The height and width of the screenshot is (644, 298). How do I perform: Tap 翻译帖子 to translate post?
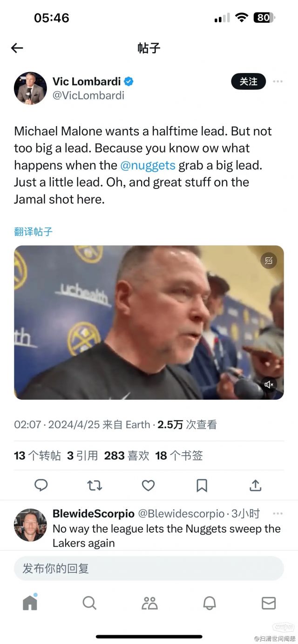click(x=34, y=231)
